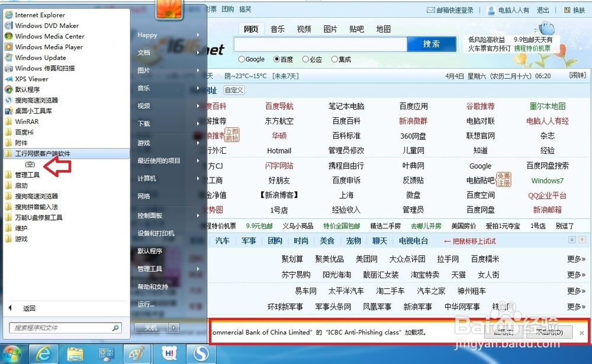This screenshot has width=592, height=364.
Task: Switch to the 音乐 search tab
Action: tap(278, 29)
